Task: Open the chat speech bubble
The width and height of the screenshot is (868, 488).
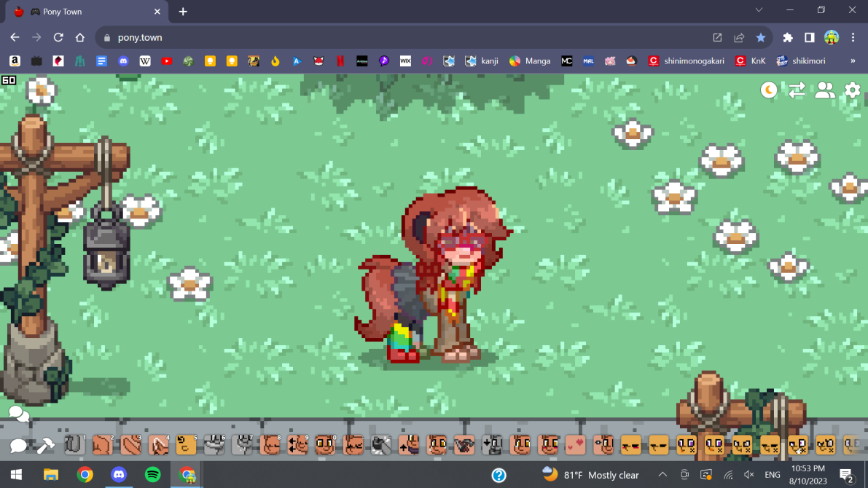Action: point(18,445)
